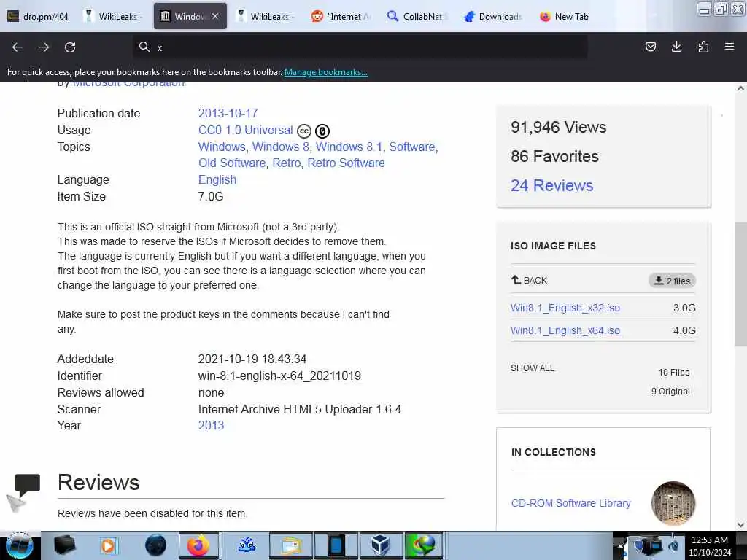Open the Year 2013 link
Viewport: 747px width, 560px height.
[x=211, y=425]
